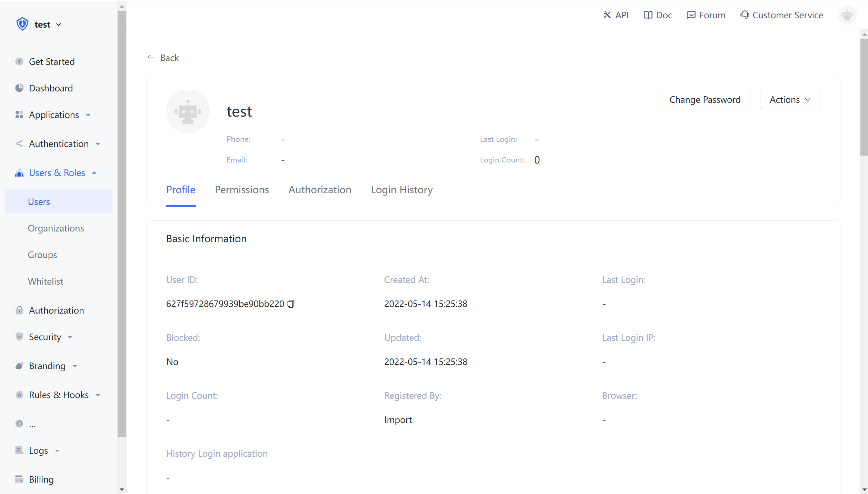Screen dimensions: 868x494
Task: Collapse the Users & Roles section
Action: coord(94,172)
